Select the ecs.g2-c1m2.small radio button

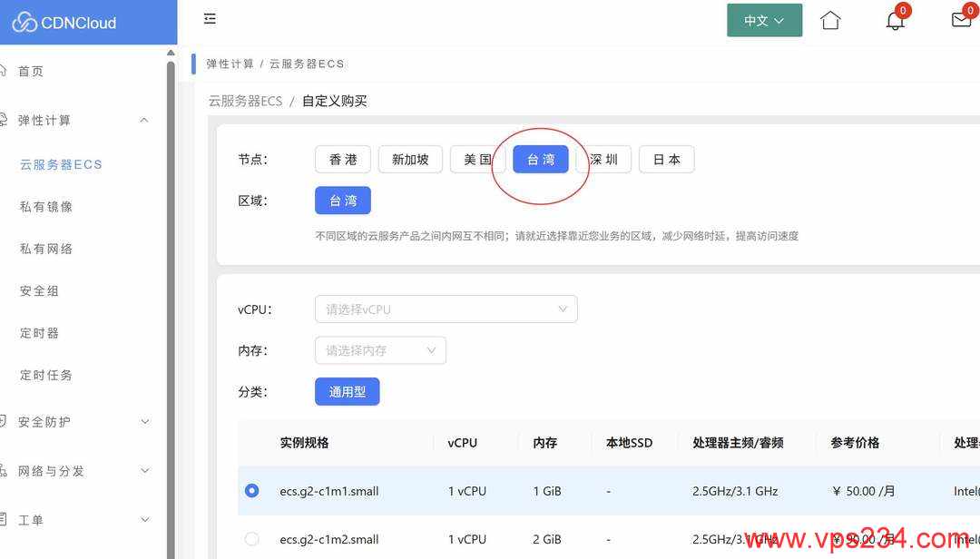pos(252,538)
